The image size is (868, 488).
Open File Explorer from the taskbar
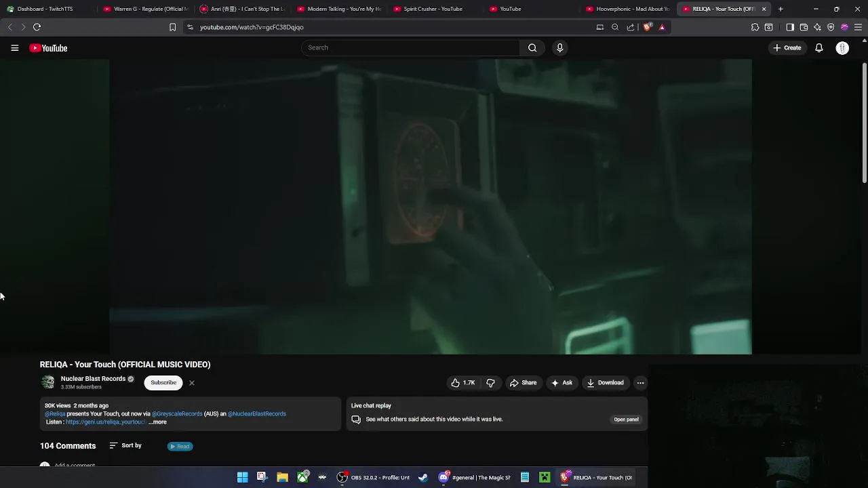click(282, 477)
